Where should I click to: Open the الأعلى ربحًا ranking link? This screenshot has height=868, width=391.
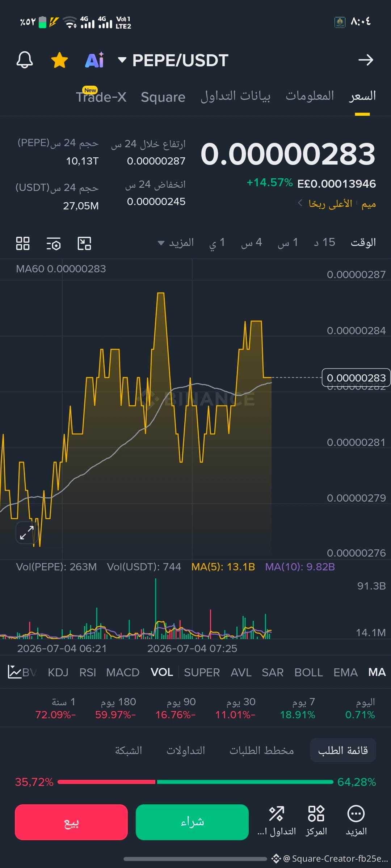coord(330,204)
